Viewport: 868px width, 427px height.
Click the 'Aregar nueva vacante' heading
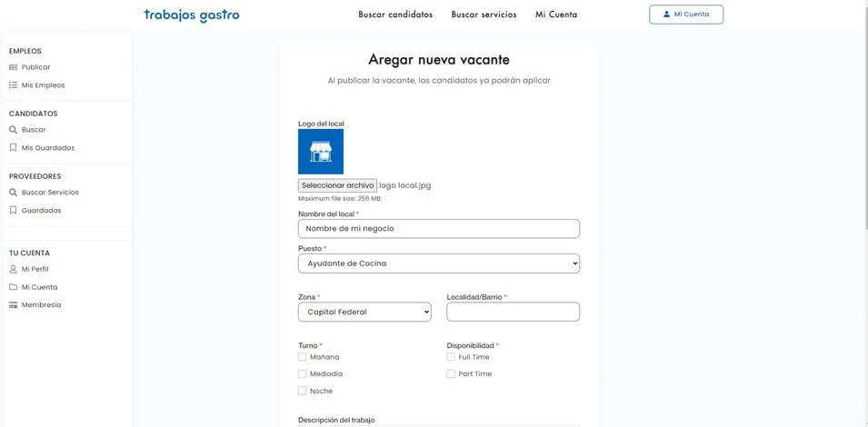point(439,59)
